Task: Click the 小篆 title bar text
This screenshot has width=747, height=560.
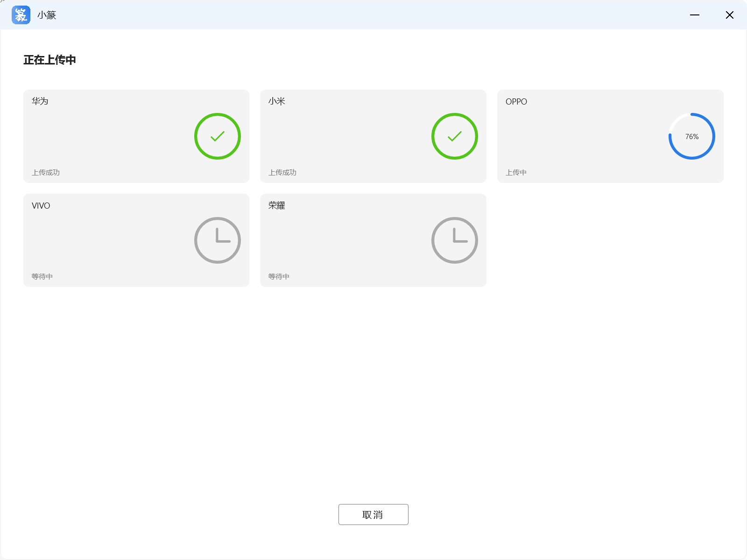Action: (x=47, y=15)
